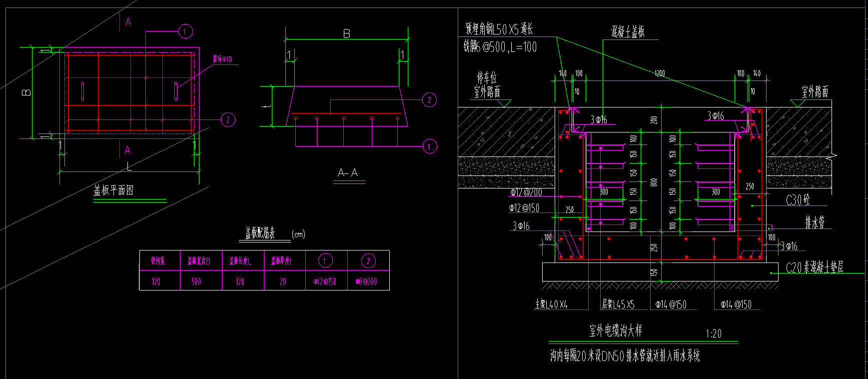Image resolution: width=868 pixels, height=379 pixels.
Task: Click circled 1 balloon atop cover plan
Action: click(x=185, y=31)
